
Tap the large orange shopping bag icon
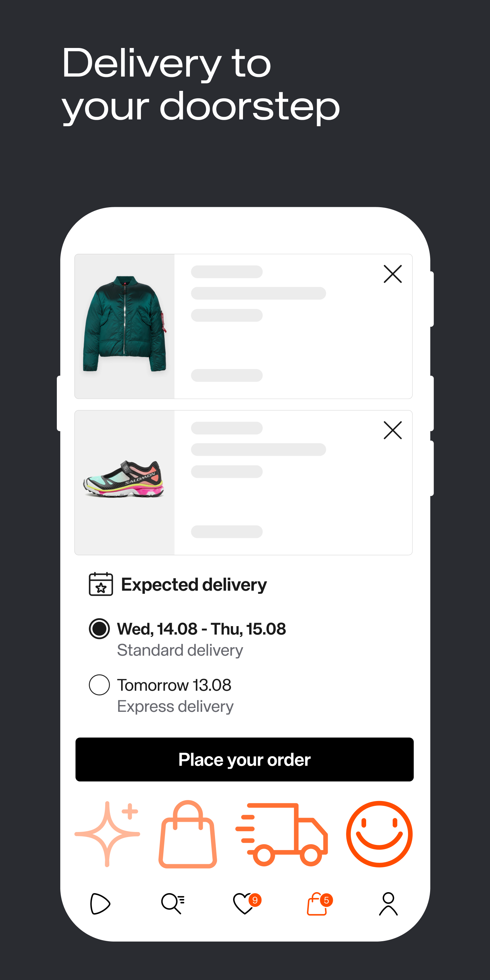(x=187, y=835)
